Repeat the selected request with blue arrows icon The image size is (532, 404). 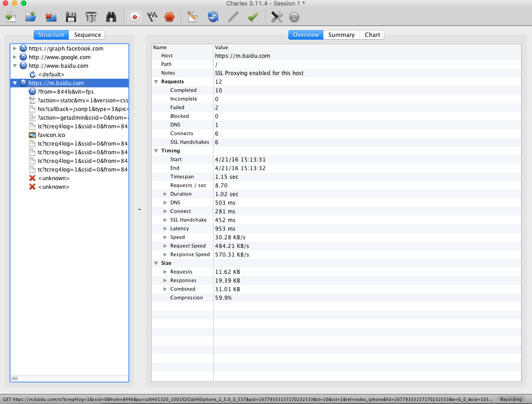213,17
